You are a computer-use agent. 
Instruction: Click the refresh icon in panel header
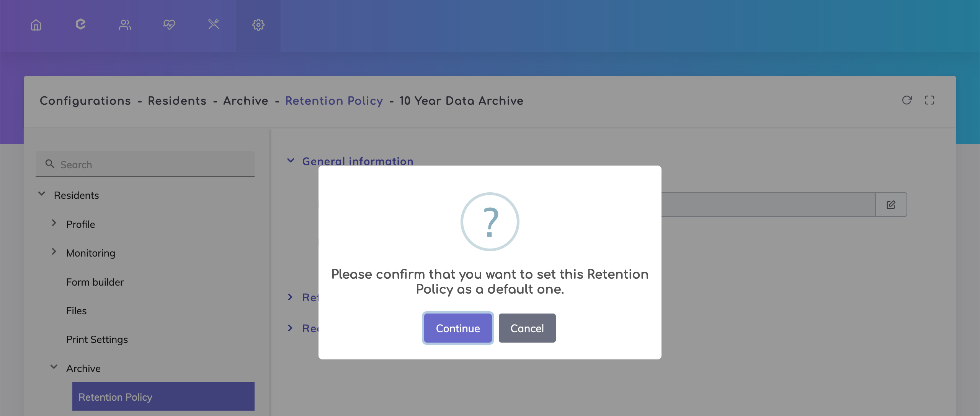tap(907, 100)
